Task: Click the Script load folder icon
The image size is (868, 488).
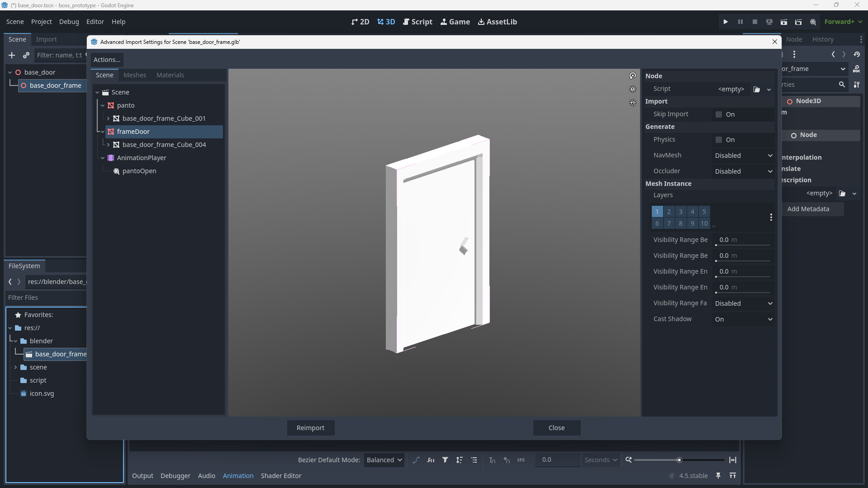Action: [x=757, y=89]
